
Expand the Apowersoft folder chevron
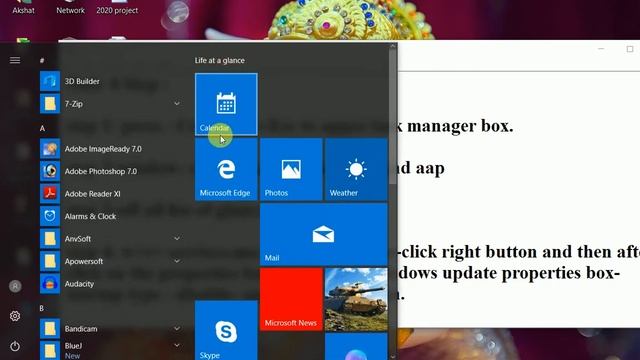[x=177, y=261]
